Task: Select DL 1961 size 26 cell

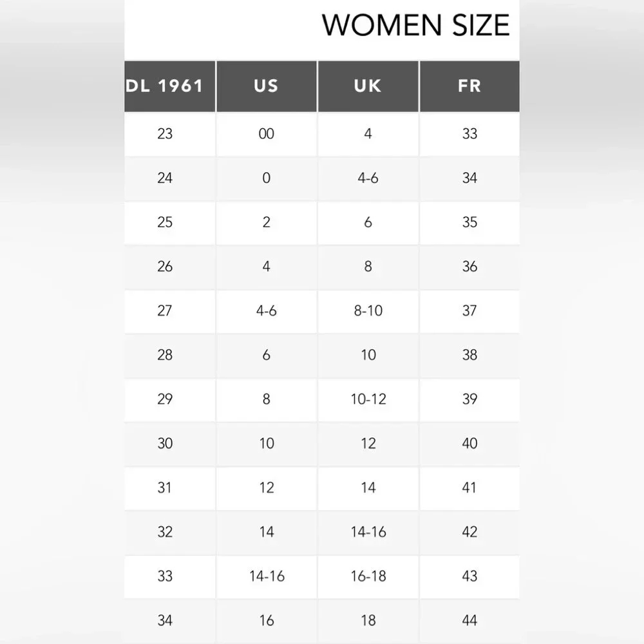Action: click(x=169, y=267)
